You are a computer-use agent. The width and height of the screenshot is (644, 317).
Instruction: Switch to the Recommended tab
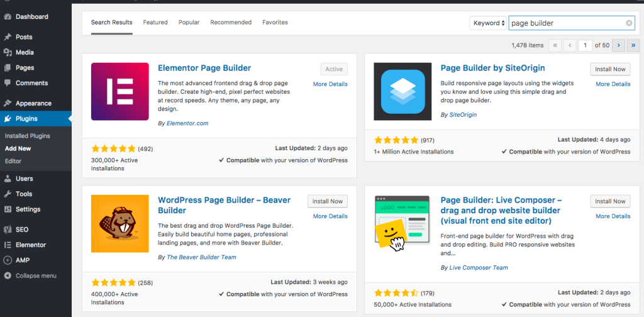pos(231,22)
